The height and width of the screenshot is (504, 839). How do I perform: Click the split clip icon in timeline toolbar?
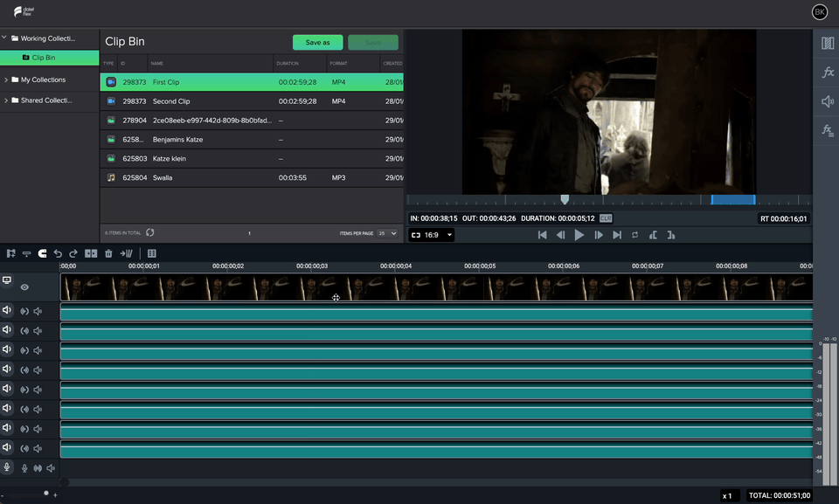point(91,253)
